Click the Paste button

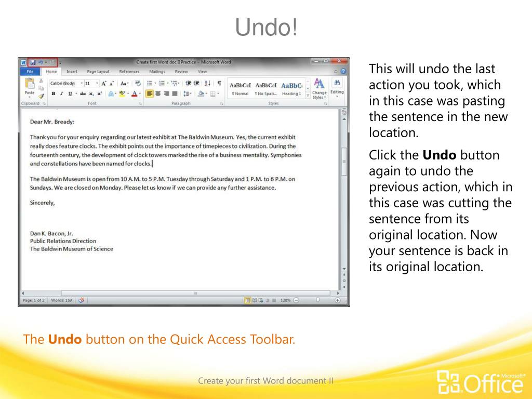(x=30, y=87)
